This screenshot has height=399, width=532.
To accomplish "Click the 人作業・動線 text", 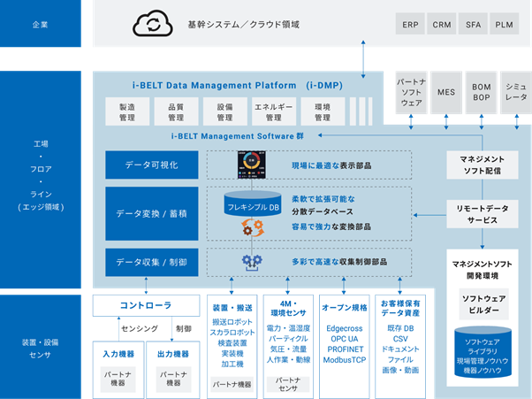I will click(x=288, y=359).
